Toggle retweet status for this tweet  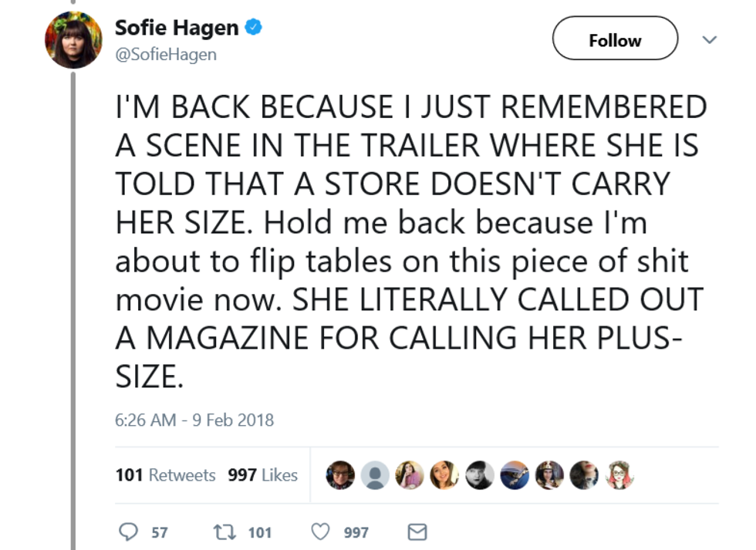click(x=224, y=531)
